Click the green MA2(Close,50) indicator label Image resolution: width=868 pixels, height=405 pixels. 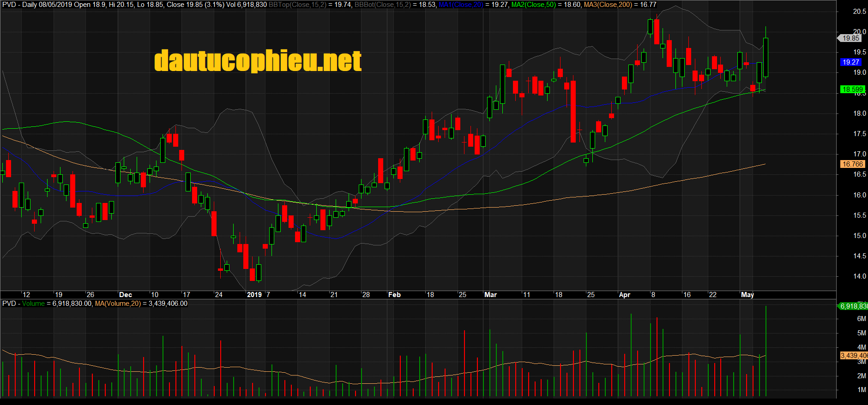(533, 5)
